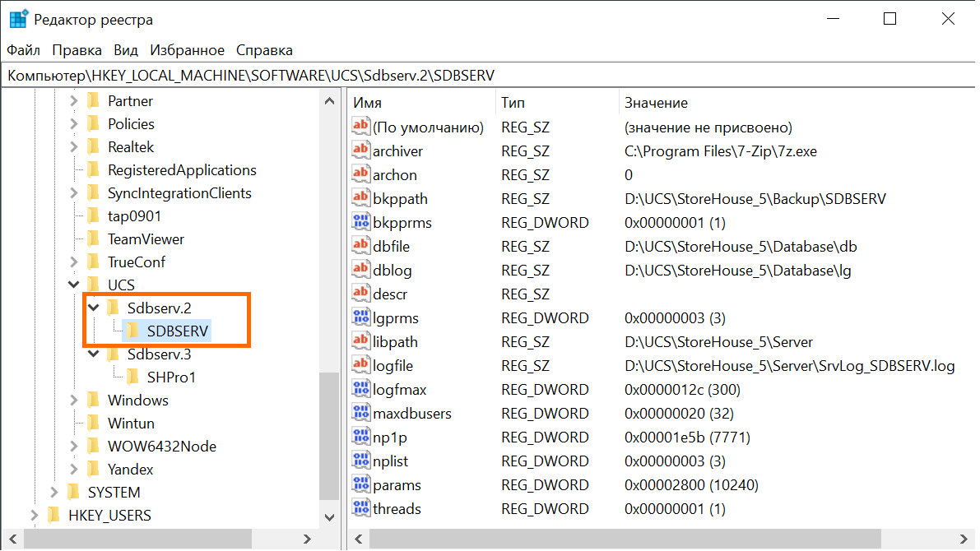Image resolution: width=980 pixels, height=551 pixels.
Task: Collapse the Sdbserv.2 key
Action: [93, 308]
